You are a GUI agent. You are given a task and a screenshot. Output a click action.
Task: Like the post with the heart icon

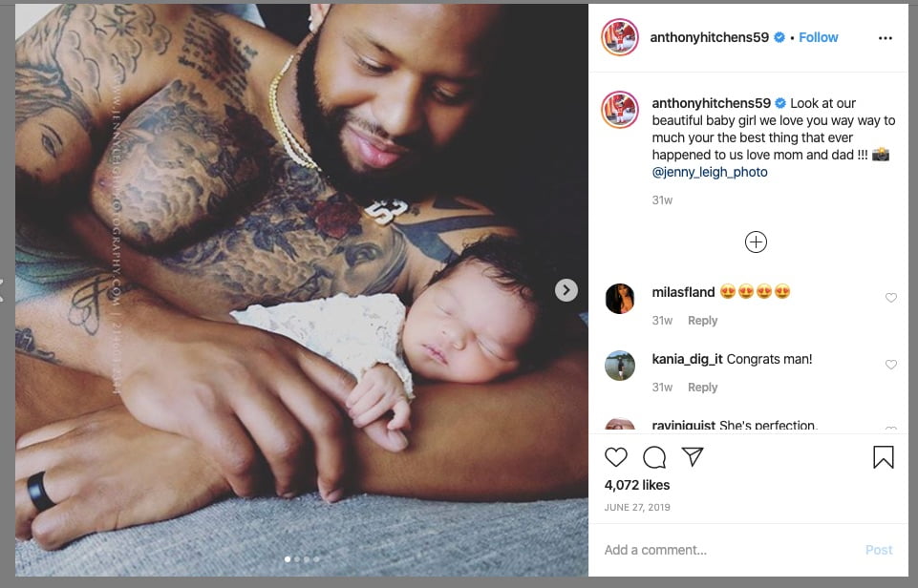tap(616, 457)
